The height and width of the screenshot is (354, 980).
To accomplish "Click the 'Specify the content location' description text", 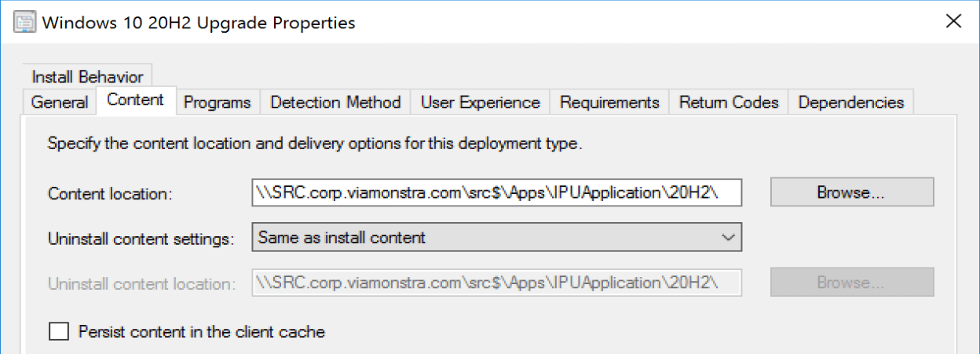I will click(314, 144).
